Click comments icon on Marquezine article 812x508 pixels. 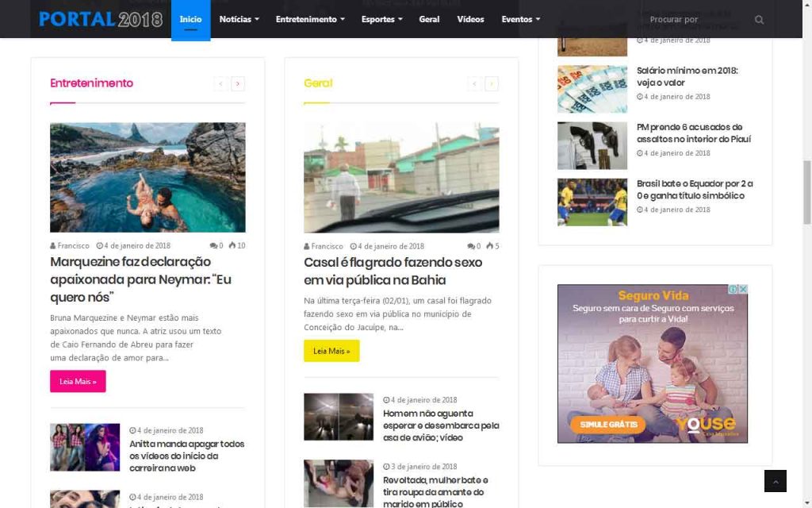[213, 246]
